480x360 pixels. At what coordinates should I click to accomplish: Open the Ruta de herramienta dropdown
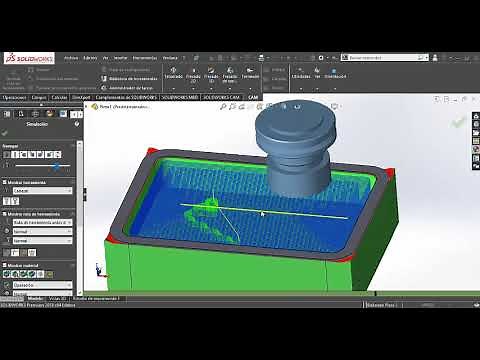pyautogui.click(x=42, y=222)
